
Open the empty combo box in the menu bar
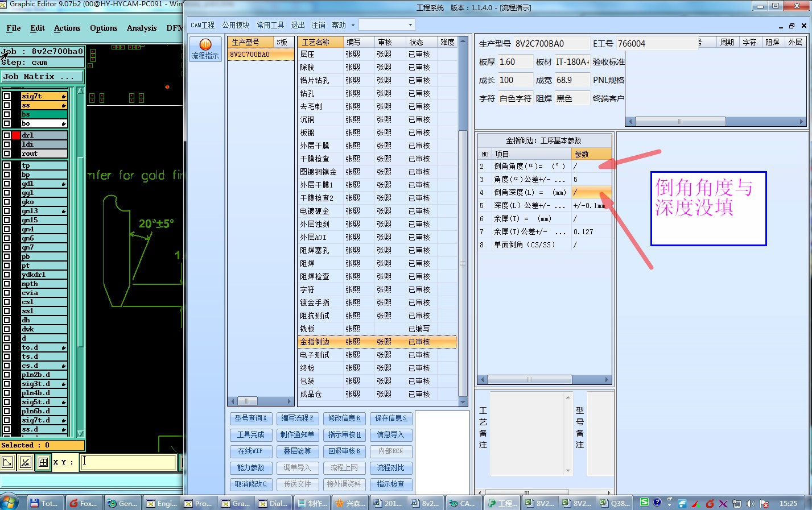click(x=386, y=25)
